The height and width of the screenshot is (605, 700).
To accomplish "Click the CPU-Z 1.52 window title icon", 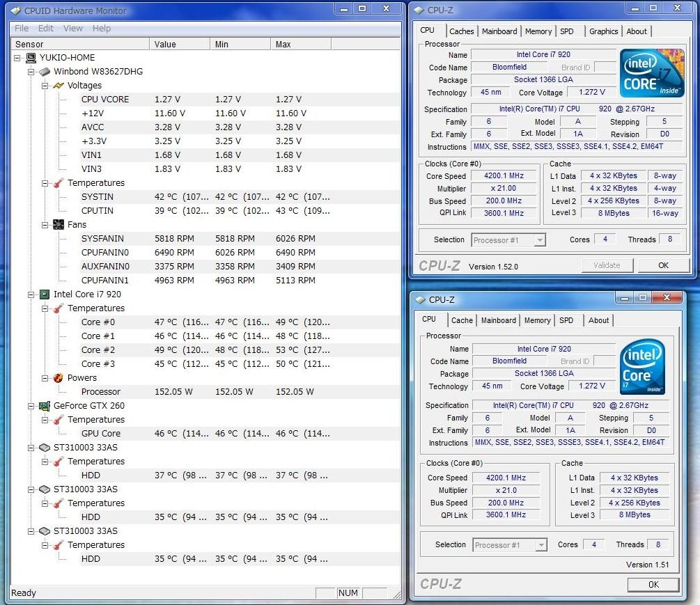I will pos(419,10).
